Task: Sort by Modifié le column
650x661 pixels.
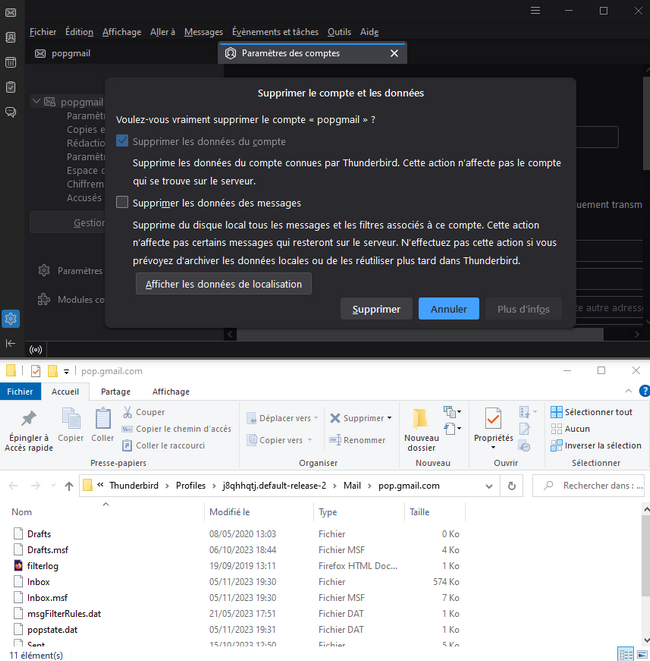Action: click(x=229, y=512)
